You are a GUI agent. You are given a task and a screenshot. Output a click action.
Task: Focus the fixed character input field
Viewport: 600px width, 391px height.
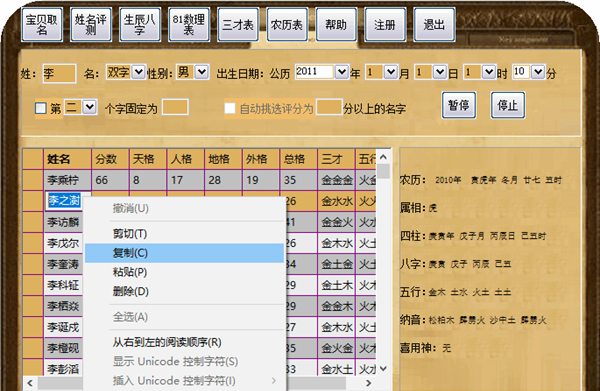pyautogui.click(x=175, y=107)
